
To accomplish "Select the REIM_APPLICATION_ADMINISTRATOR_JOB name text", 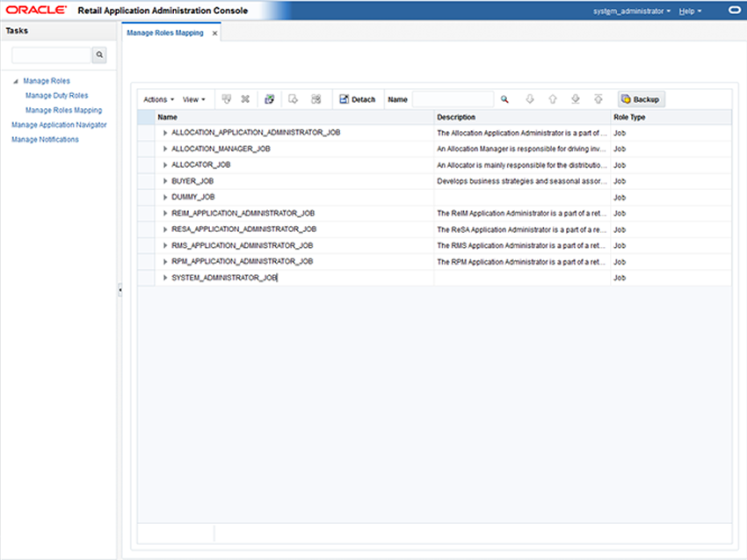I will click(243, 213).
